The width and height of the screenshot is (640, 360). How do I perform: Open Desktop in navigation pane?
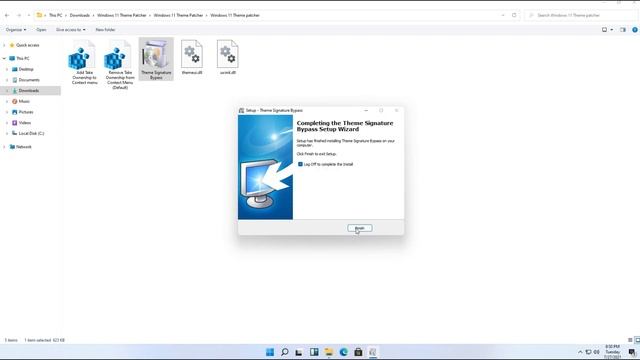26,69
